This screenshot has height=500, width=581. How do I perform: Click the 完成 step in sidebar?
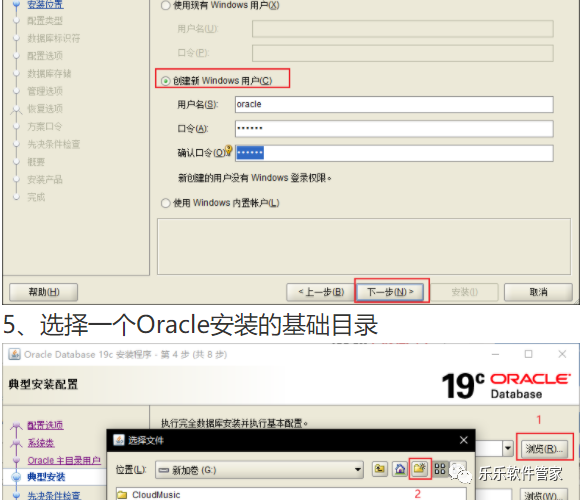tap(36, 197)
